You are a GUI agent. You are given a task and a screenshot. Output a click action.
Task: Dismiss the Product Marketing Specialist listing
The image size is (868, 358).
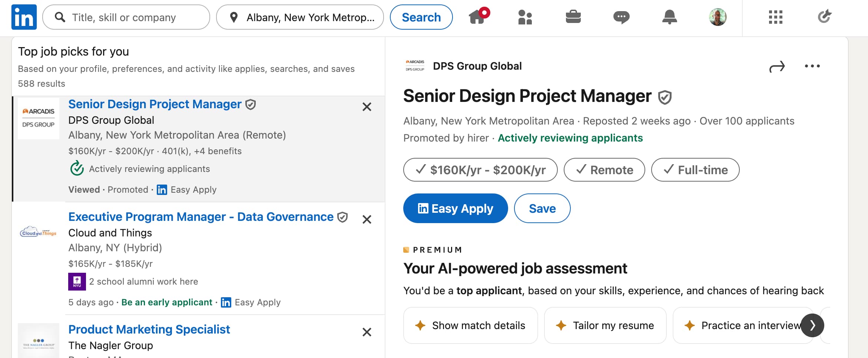[x=367, y=332]
